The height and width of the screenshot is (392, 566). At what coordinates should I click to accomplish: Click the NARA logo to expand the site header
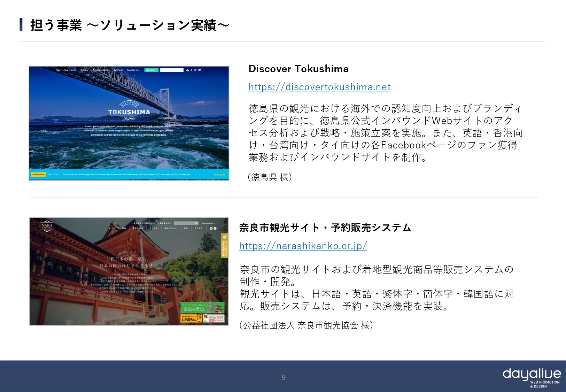point(47,226)
